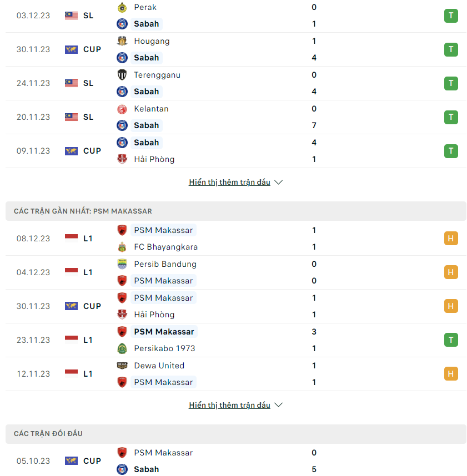Expand more PSM Makassar matches chevron

(278, 405)
